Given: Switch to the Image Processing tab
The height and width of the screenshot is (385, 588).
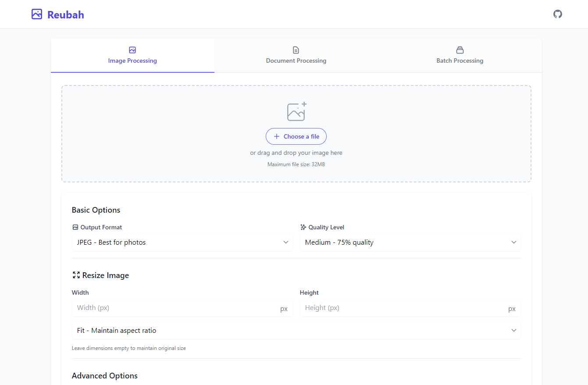Looking at the screenshot, I should (132, 56).
